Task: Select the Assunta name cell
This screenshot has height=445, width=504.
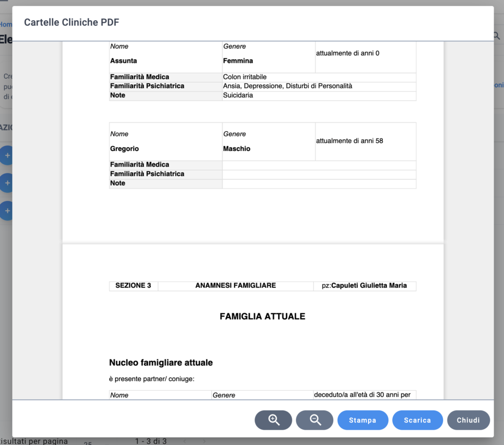Action: [166, 57]
